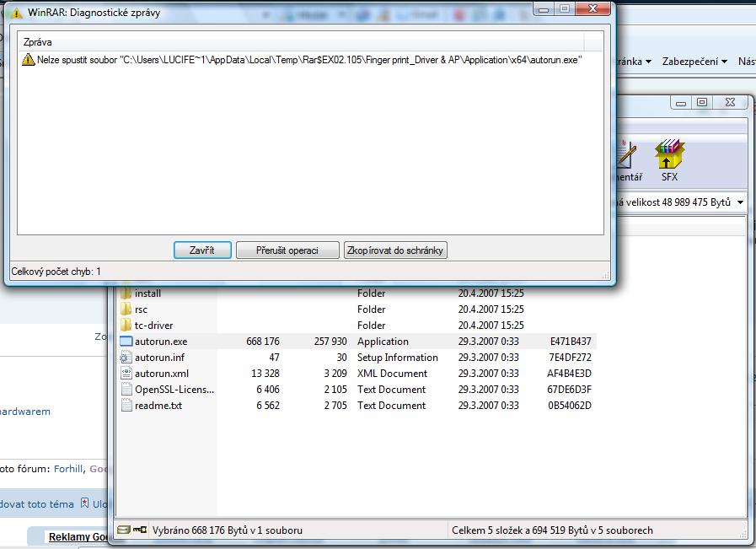Viewport: 756px width, 549px height.
Task: Click the comment (Komentář) pencil icon in WinRAR
Action: point(627,154)
